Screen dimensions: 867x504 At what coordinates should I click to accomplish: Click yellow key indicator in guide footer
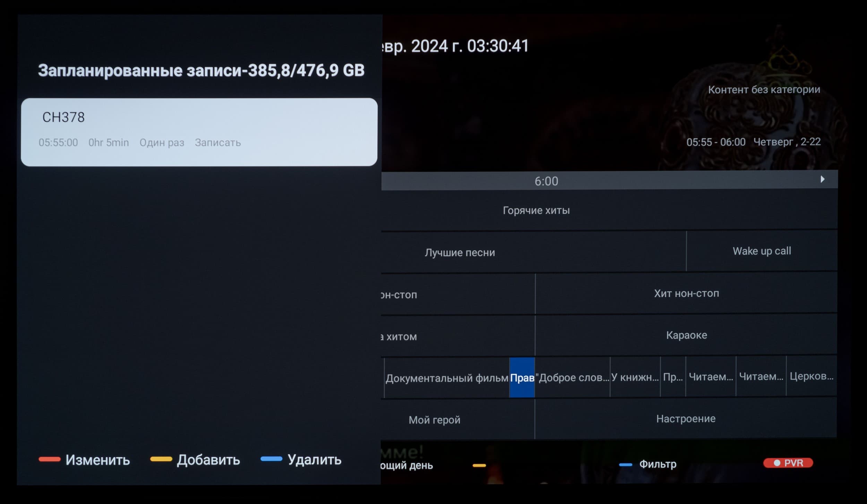[x=479, y=466]
